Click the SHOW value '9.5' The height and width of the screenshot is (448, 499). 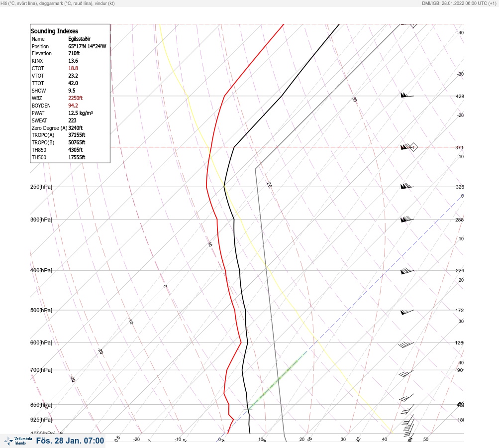click(72, 91)
